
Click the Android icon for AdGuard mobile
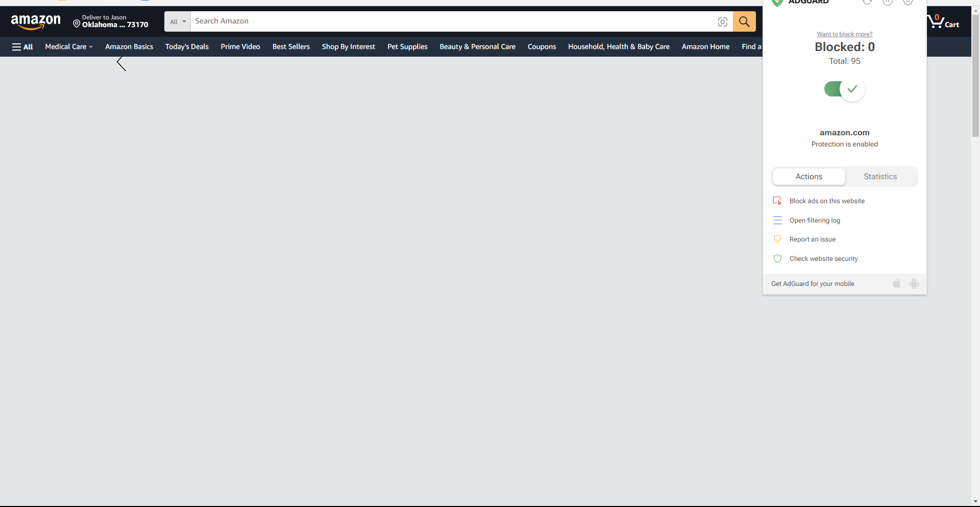coord(914,284)
